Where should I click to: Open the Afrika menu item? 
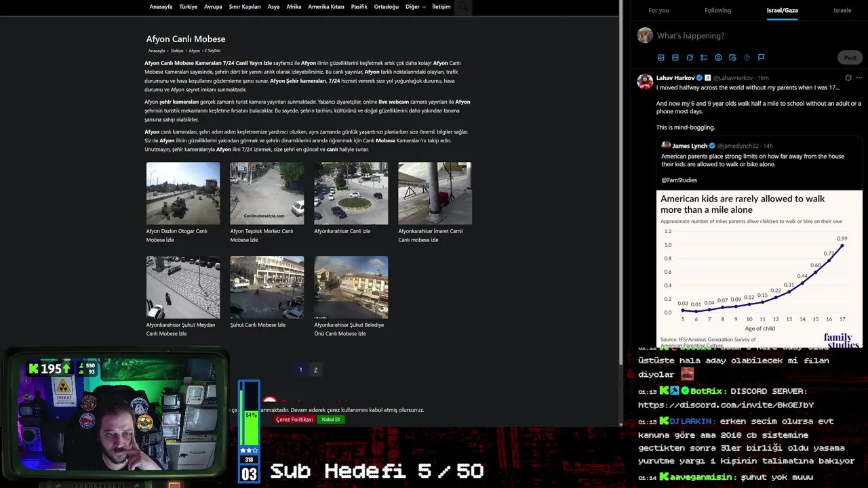[294, 7]
